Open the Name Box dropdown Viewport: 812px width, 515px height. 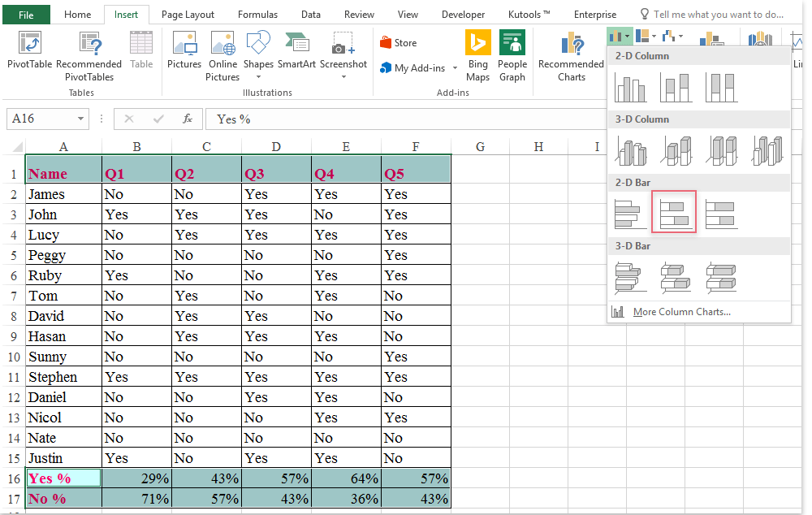pyautogui.click(x=81, y=119)
